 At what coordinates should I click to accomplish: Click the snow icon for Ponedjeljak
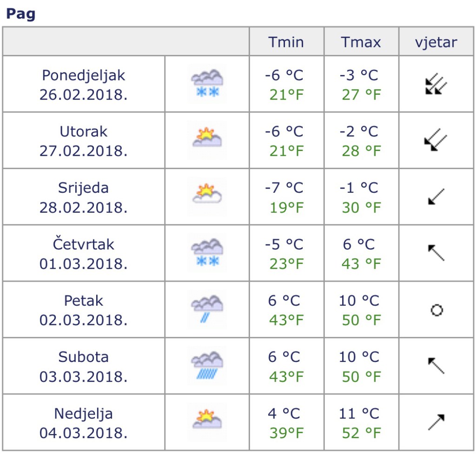(x=207, y=84)
